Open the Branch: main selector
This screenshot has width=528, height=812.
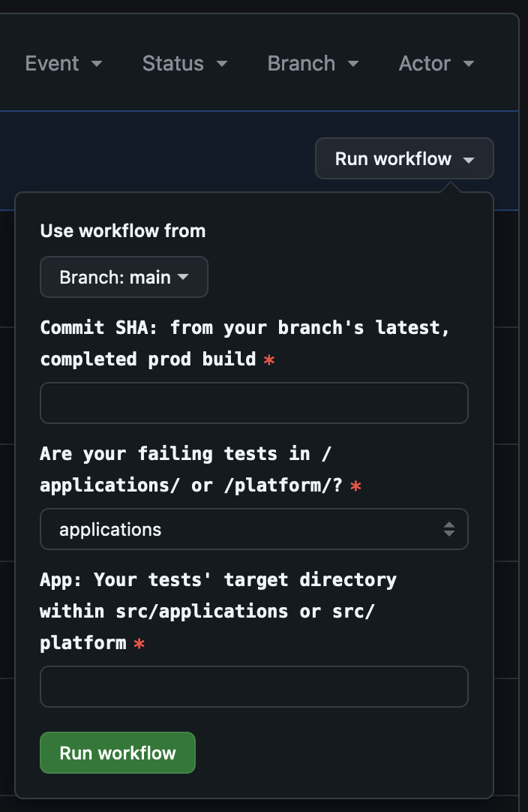point(124,277)
